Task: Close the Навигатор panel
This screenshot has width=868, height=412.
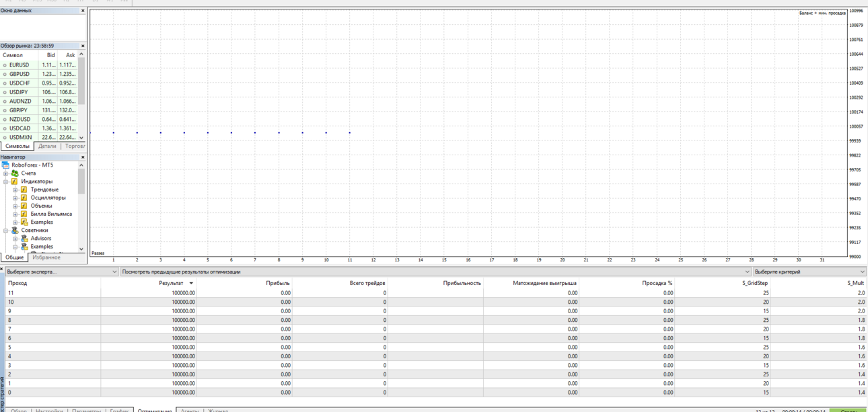Action: click(x=83, y=157)
